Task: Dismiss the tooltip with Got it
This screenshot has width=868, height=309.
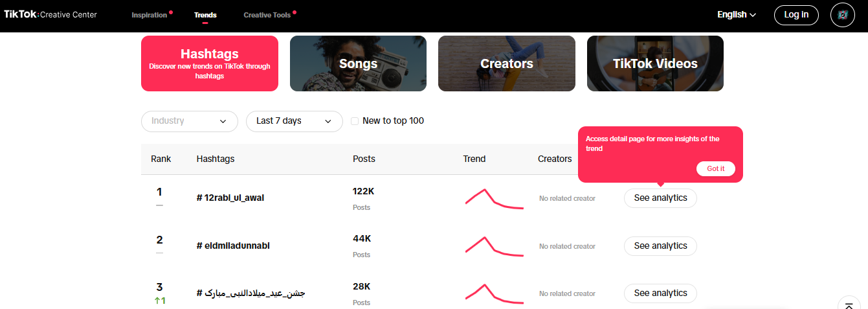Action: point(715,168)
